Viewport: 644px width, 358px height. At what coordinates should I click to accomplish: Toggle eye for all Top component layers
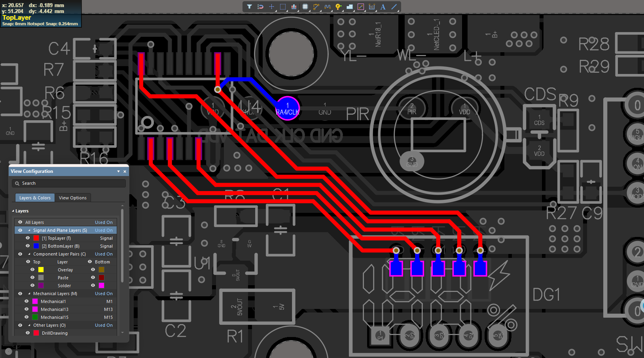click(28, 262)
